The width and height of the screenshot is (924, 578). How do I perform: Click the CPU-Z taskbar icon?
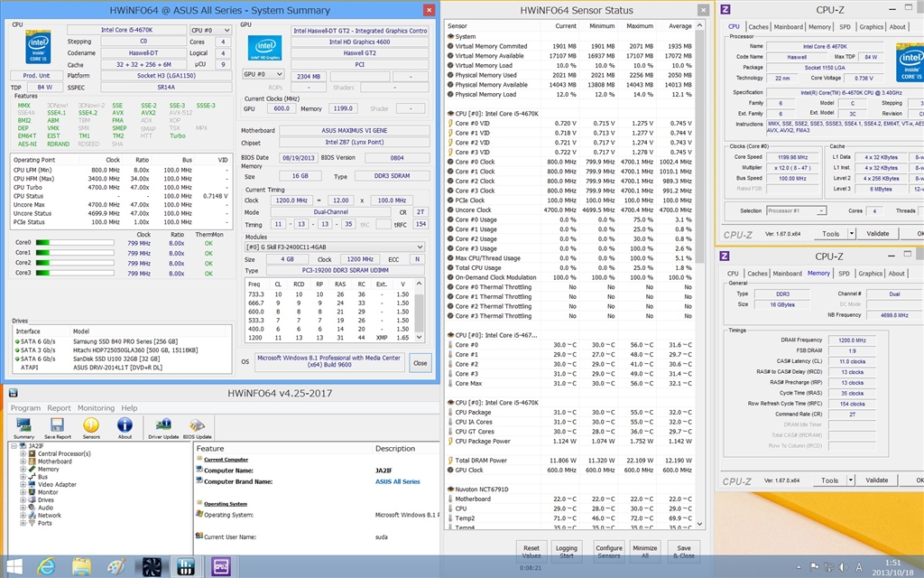[220, 566]
